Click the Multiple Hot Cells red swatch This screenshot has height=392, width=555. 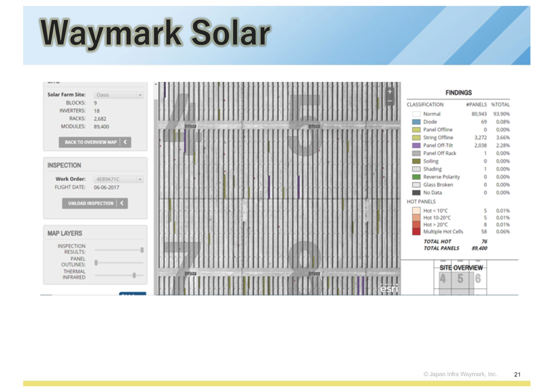[x=416, y=232]
